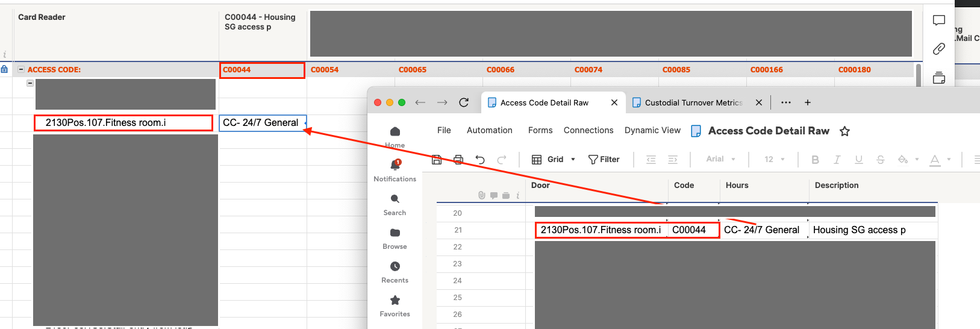Click the browser forward arrow

click(442, 102)
